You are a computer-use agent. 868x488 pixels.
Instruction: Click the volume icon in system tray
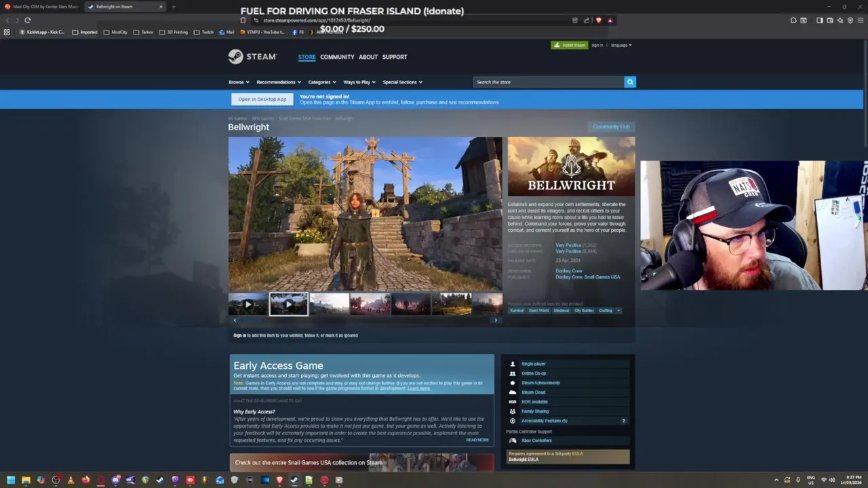click(x=831, y=480)
